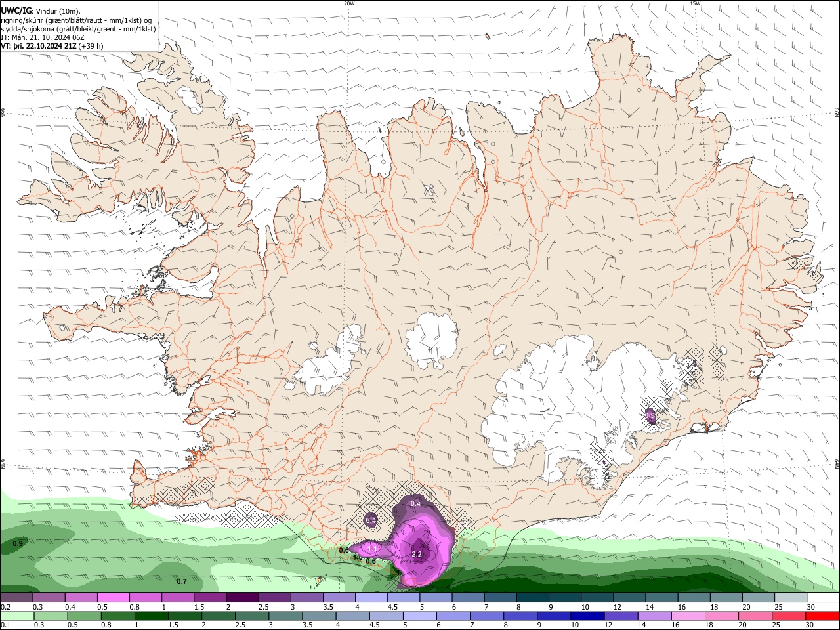Pick the bright pink swatch above 0.5 in the snow legend
The image size is (840, 630).
113,598
